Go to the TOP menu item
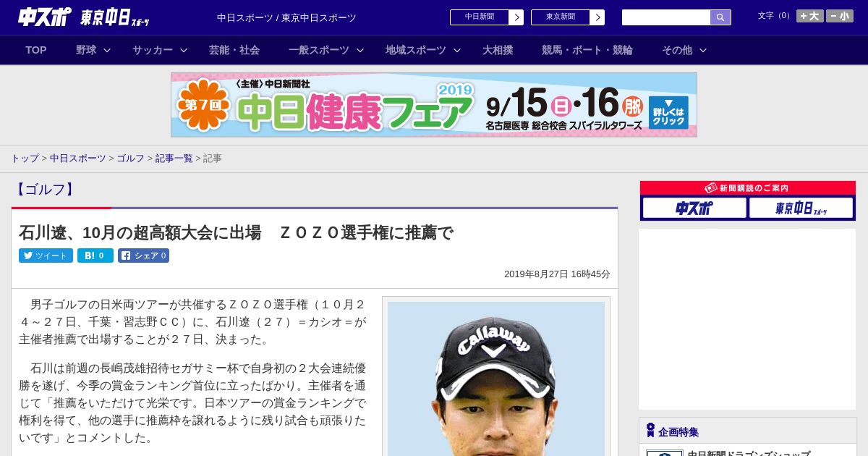The image size is (868, 456). coord(36,50)
